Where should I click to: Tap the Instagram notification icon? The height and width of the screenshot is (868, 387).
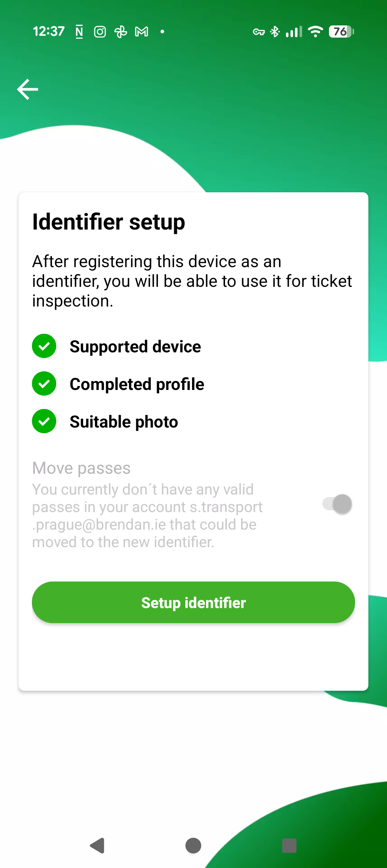click(100, 32)
